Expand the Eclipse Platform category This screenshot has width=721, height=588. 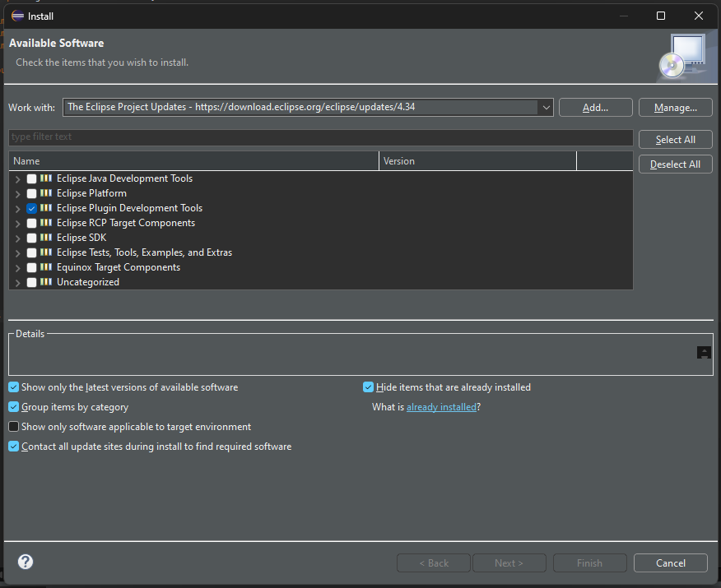click(17, 194)
